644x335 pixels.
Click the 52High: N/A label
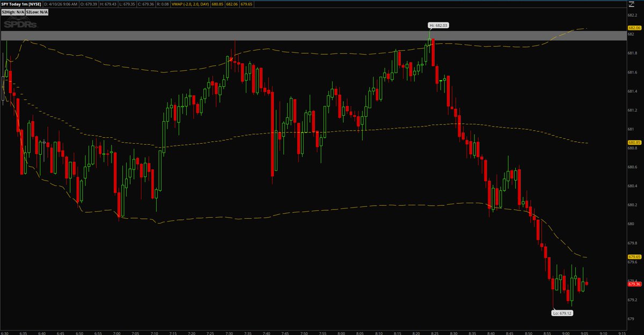13,12
